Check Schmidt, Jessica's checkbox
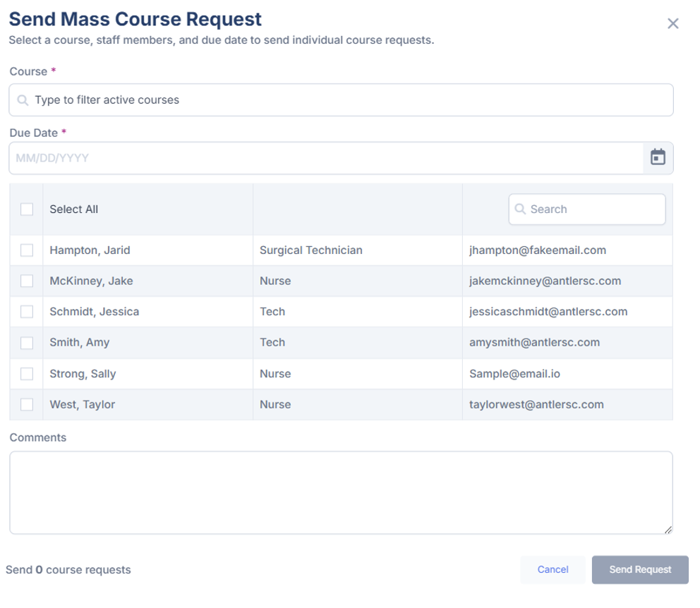The width and height of the screenshot is (700, 608). click(26, 311)
